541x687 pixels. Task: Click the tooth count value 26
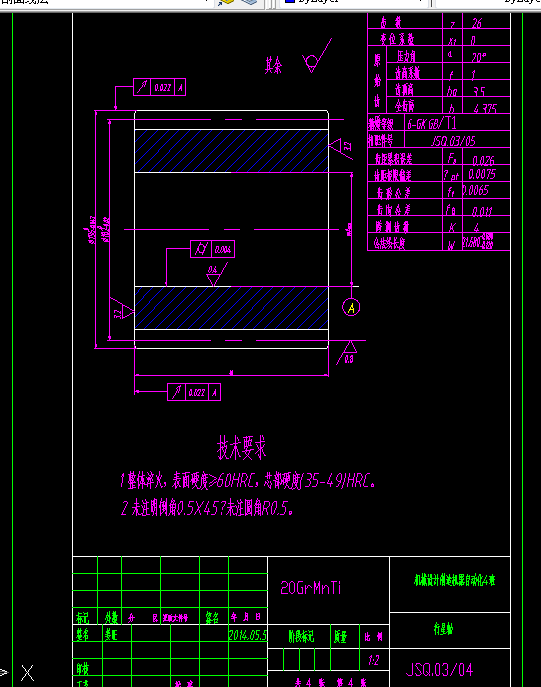[x=477, y=23]
